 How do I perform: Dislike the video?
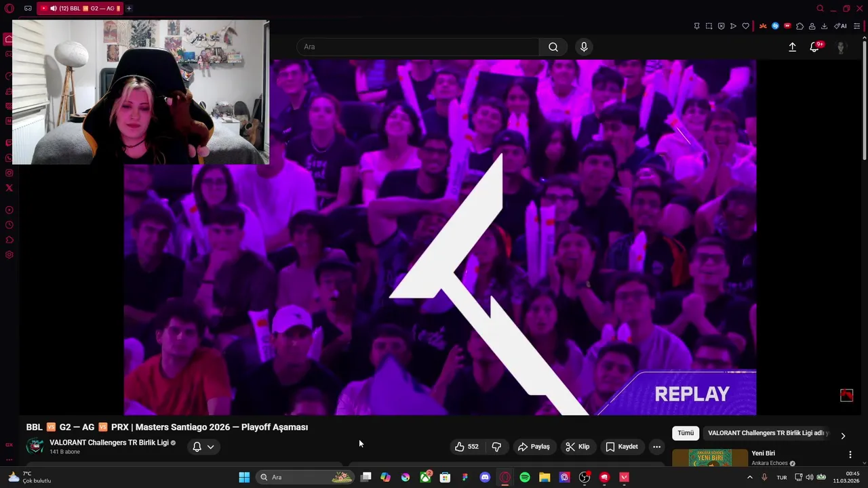click(496, 447)
